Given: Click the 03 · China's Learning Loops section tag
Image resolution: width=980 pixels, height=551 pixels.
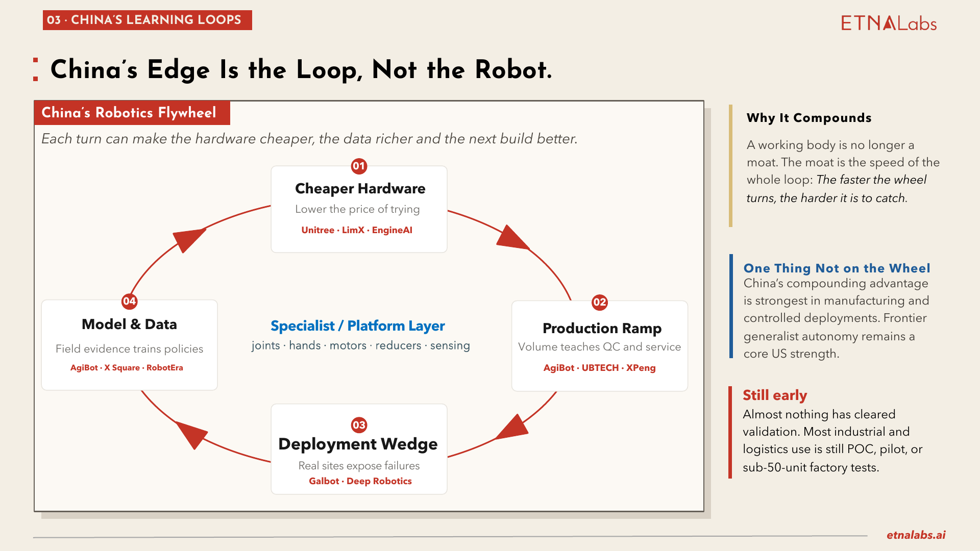Looking at the screenshot, I should coord(147,20).
